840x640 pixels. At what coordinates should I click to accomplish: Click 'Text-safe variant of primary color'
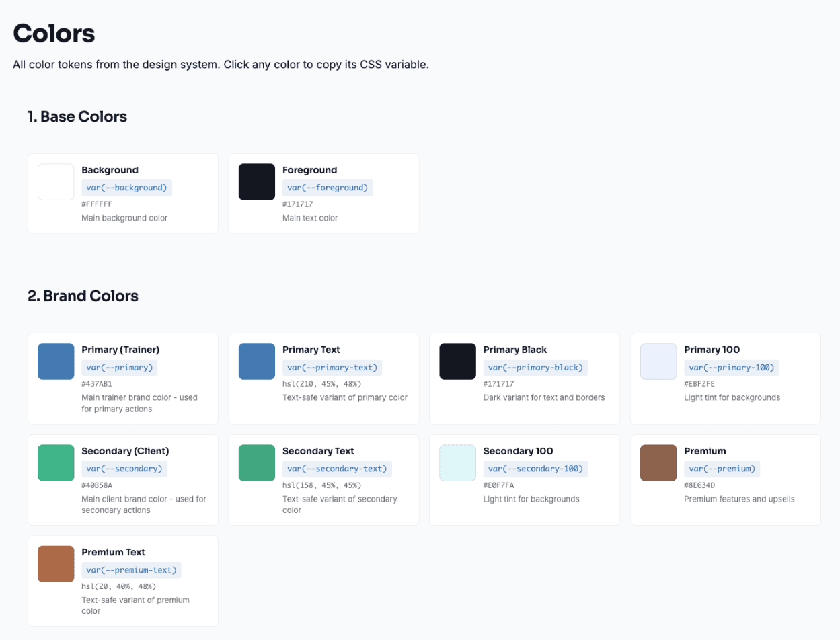(x=345, y=397)
